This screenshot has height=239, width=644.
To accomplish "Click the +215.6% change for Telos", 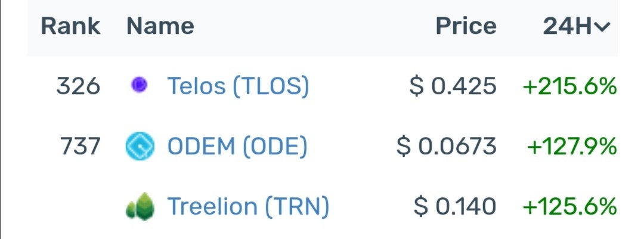I will pos(569,86).
